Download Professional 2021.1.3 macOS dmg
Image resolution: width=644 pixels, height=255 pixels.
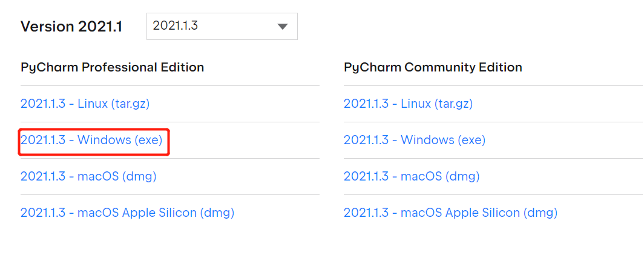point(88,176)
